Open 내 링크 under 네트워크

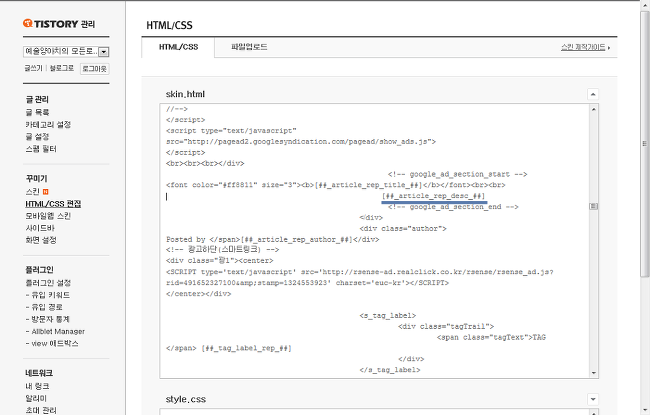37,386
